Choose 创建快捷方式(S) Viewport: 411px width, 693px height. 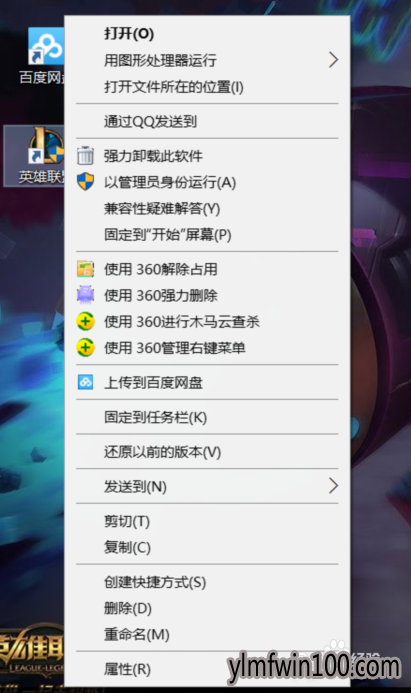(155, 582)
